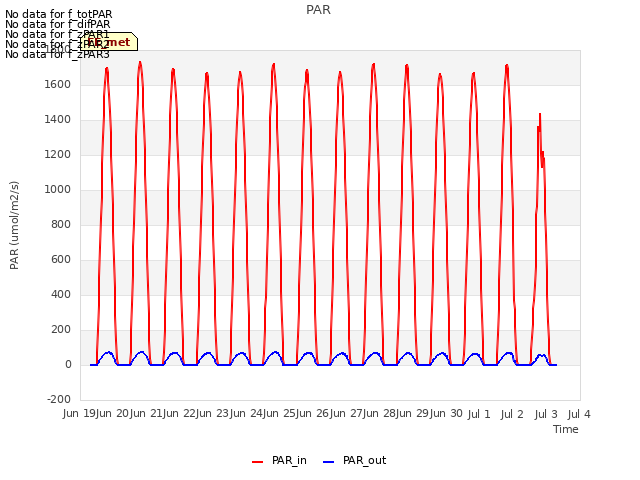This screenshot has height=480, width=640.
Task: Click the x-axis tick label 'Jul 1'
Action: coord(479,415)
